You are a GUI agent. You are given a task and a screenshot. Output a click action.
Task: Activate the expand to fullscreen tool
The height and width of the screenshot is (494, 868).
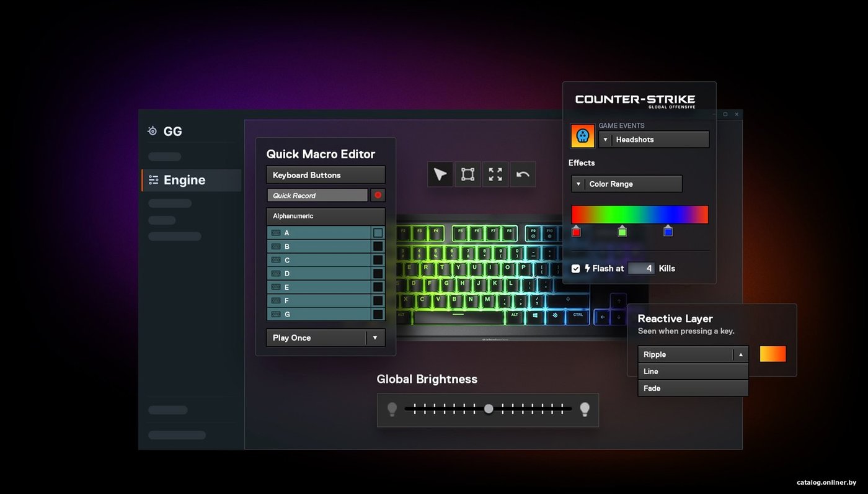pyautogui.click(x=495, y=174)
